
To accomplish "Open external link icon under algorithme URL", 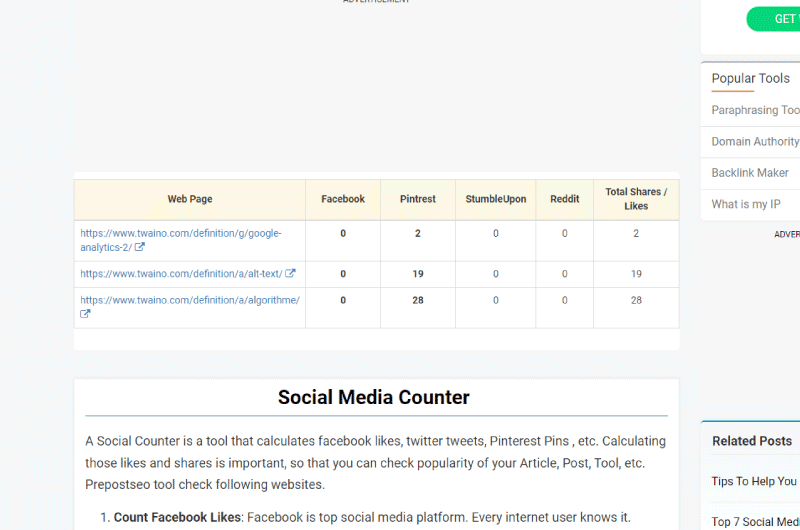I will point(85,314).
